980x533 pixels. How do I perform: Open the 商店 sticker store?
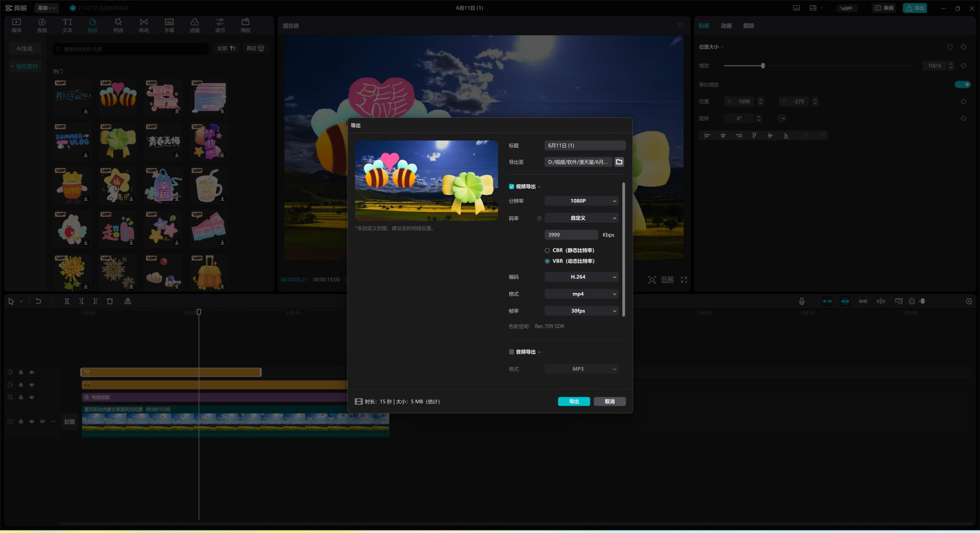point(255,48)
